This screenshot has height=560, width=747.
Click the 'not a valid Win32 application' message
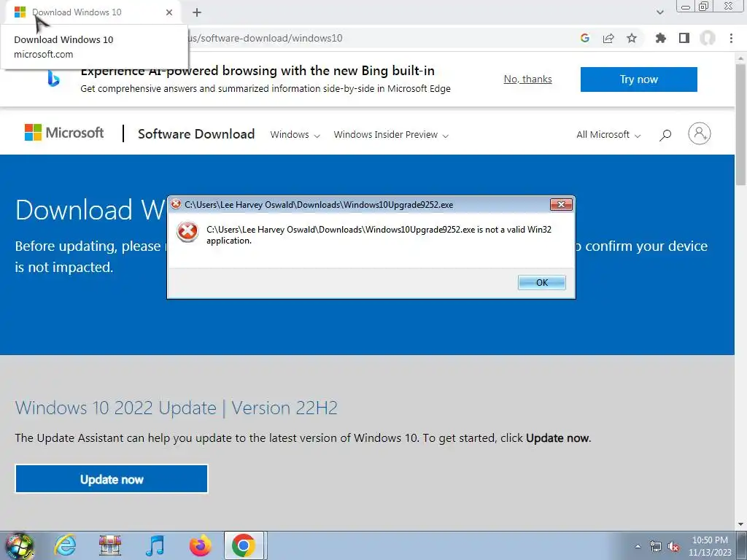[379, 235]
